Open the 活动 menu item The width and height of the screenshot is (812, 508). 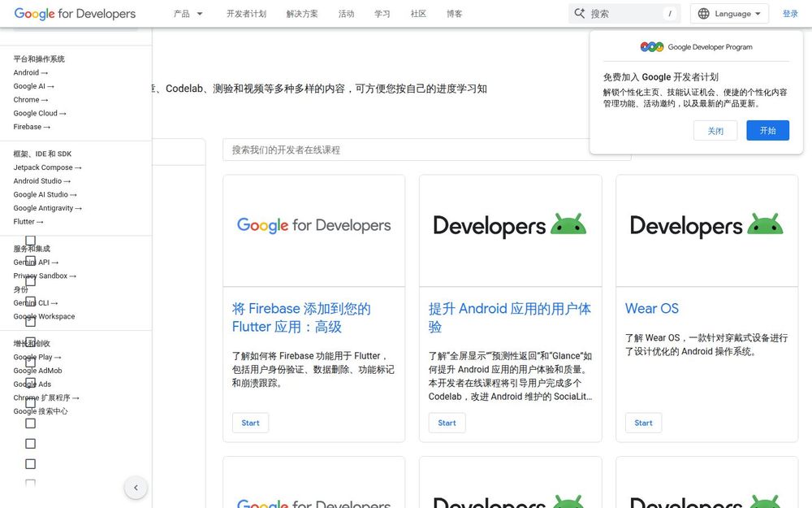[347, 14]
